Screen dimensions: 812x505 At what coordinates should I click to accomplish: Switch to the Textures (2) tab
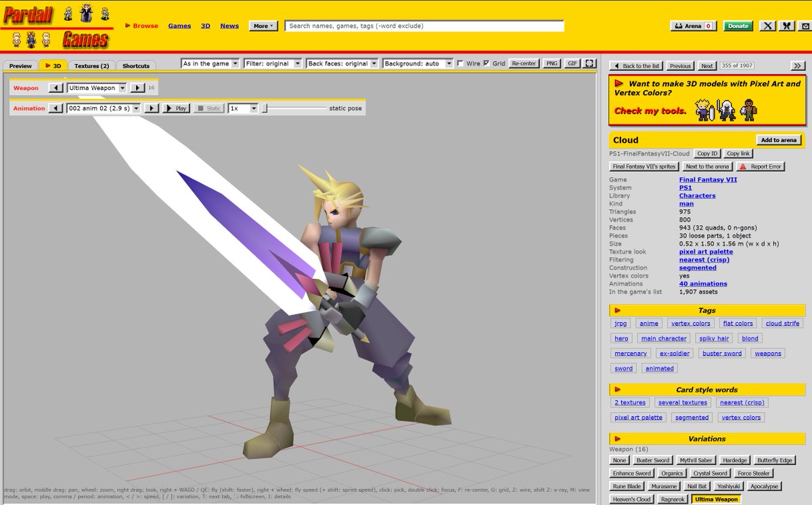point(91,66)
